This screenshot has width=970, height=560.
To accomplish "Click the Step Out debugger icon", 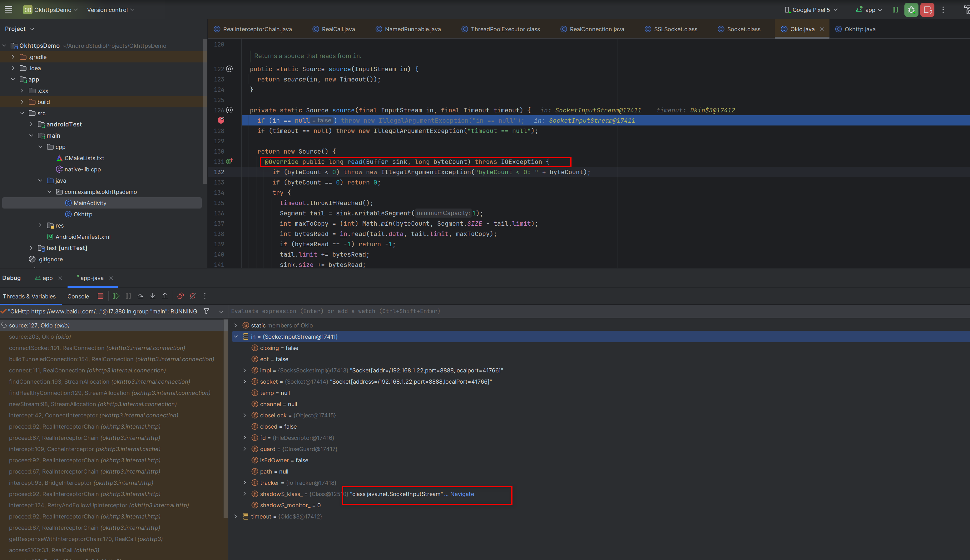I will [165, 296].
